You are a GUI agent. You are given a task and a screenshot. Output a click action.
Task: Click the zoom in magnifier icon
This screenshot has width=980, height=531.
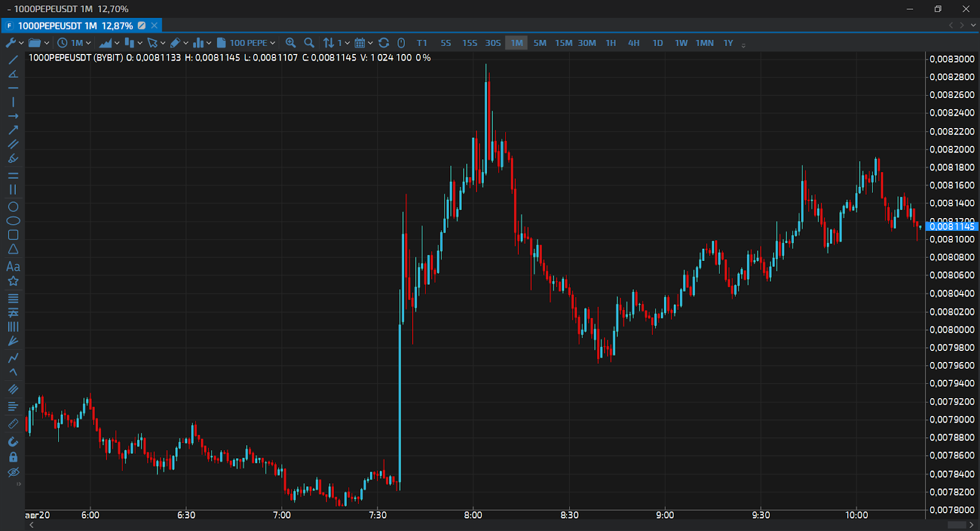tap(291, 43)
